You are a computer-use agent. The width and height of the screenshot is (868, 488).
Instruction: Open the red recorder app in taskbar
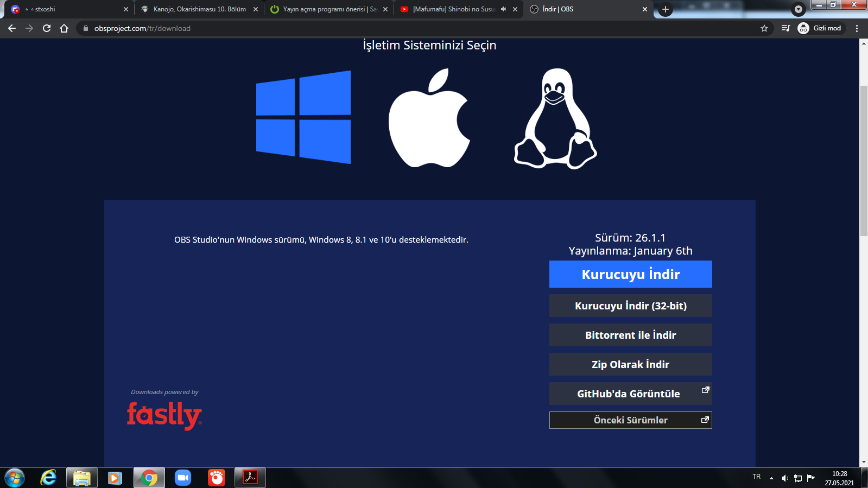(217, 478)
